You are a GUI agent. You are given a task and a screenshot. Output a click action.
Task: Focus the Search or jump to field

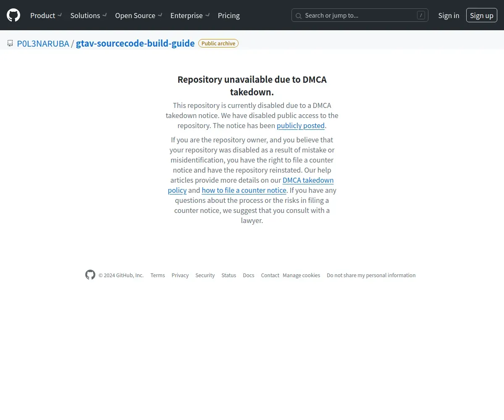point(360,16)
